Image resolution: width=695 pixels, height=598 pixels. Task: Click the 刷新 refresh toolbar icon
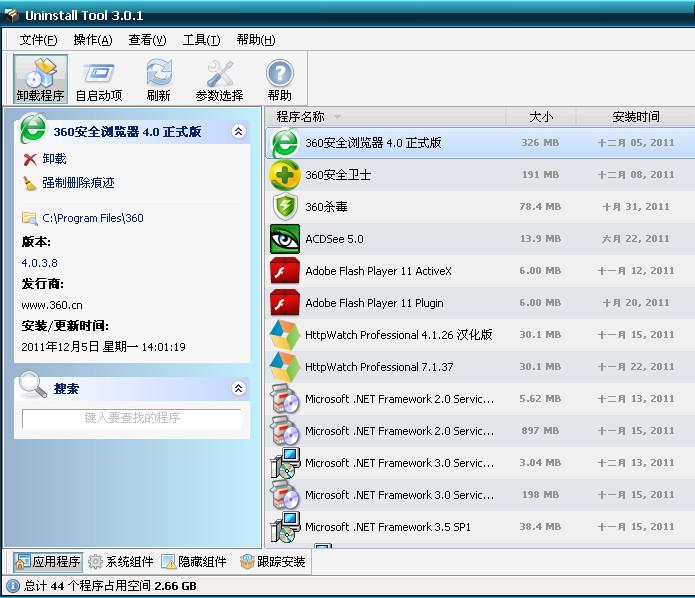158,79
